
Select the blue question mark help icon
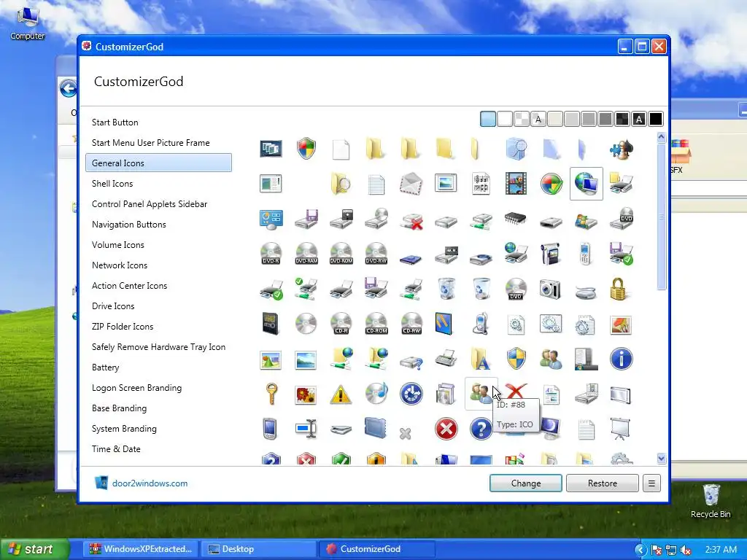(481, 429)
